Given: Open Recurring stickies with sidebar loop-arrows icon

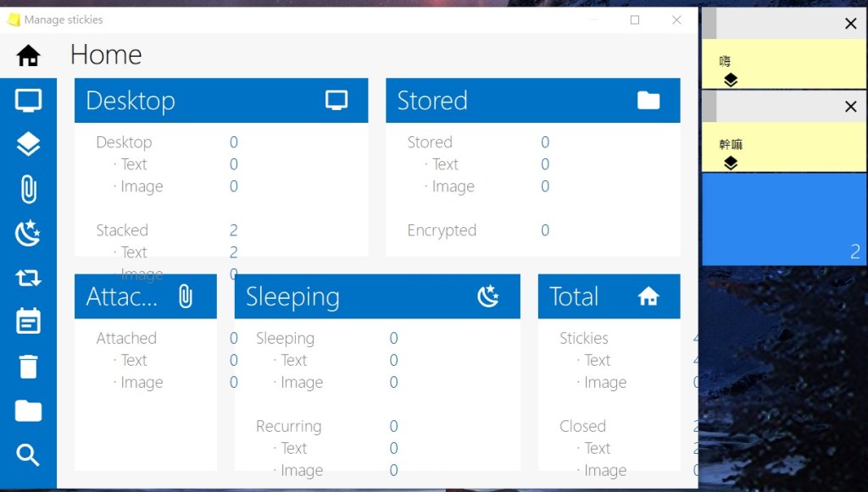Looking at the screenshot, I should click(28, 278).
